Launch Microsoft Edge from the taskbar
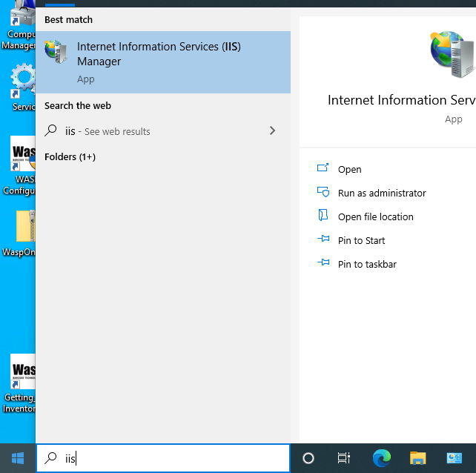Viewport: 476px width, 473px height. click(381, 458)
